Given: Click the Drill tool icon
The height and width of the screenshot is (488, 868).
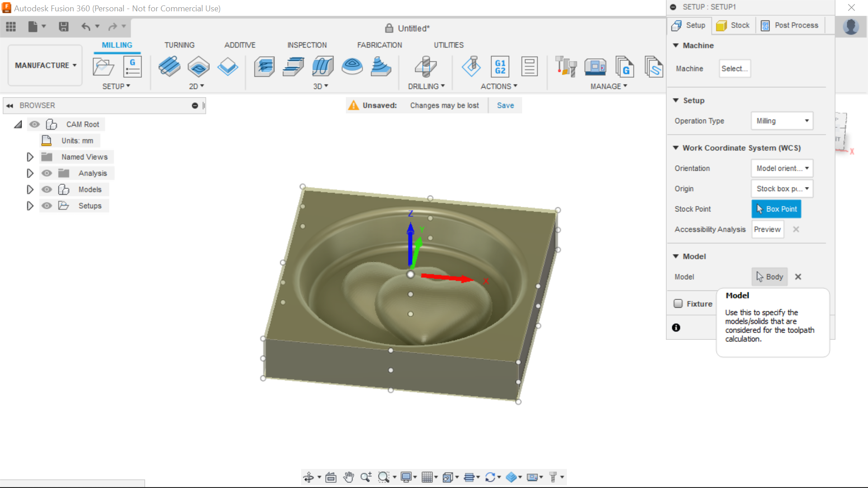Looking at the screenshot, I should coord(425,67).
